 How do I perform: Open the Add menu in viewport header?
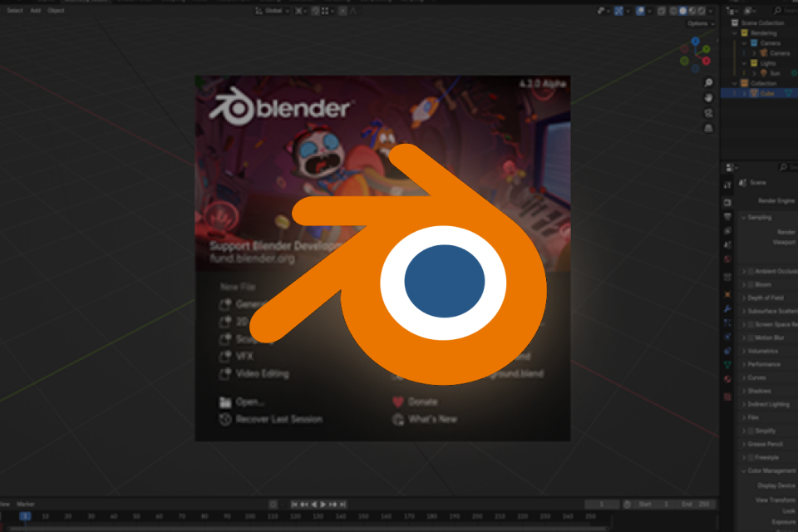click(x=35, y=11)
